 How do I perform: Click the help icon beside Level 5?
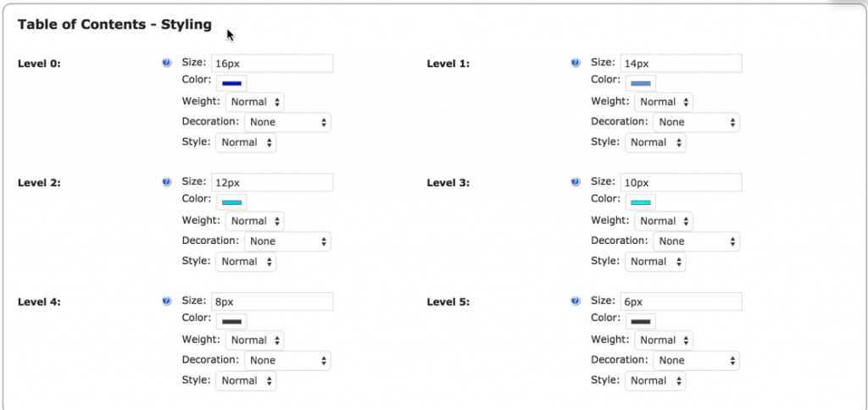pyautogui.click(x=576, y=301)
